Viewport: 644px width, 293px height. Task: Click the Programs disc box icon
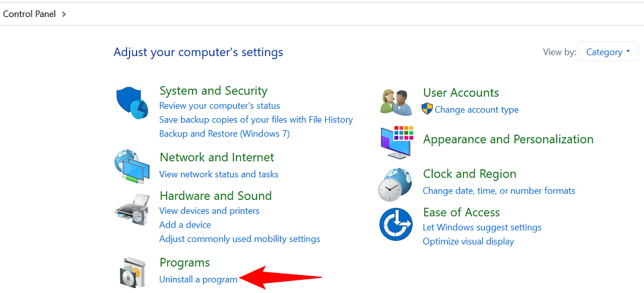[132, 272]
